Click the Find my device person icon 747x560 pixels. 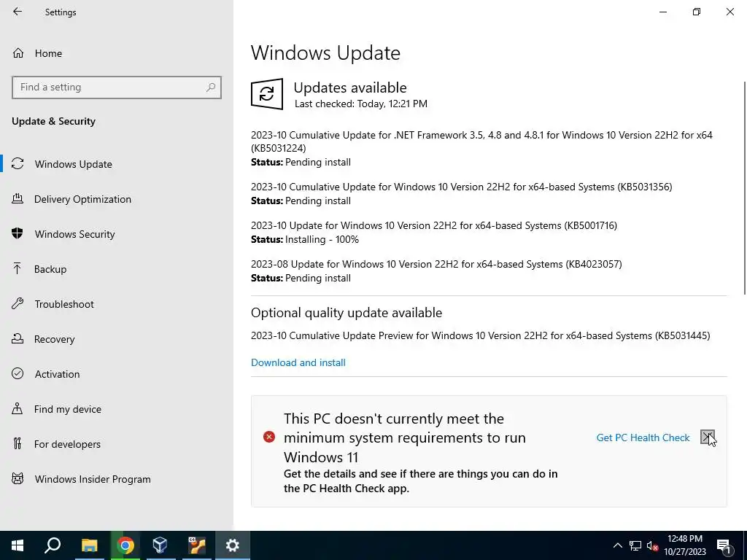18,408
